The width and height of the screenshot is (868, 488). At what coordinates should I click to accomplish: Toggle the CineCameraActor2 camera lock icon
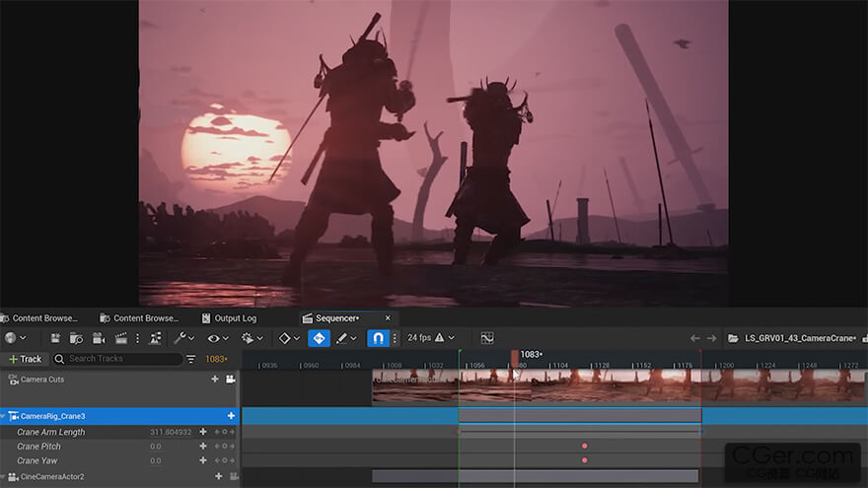234,476
